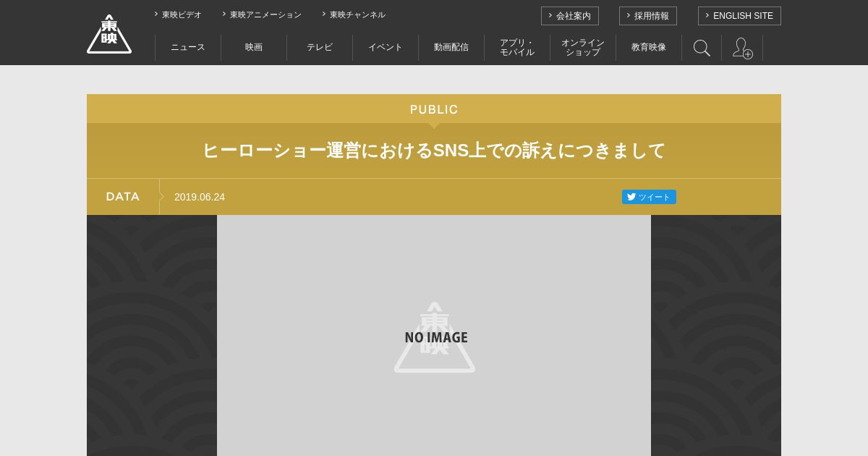The image size is (868, 456).
Task: Open the 映画 menu item
Action: 254,48
